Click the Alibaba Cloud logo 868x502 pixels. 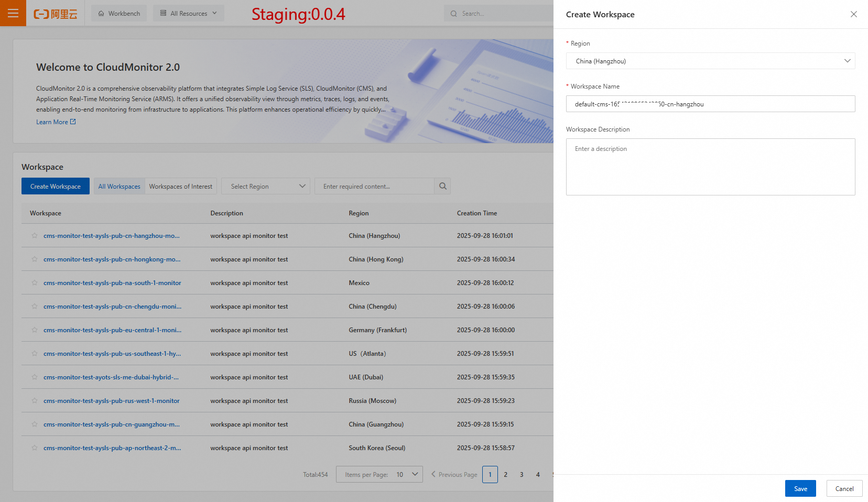pos(56,14)
